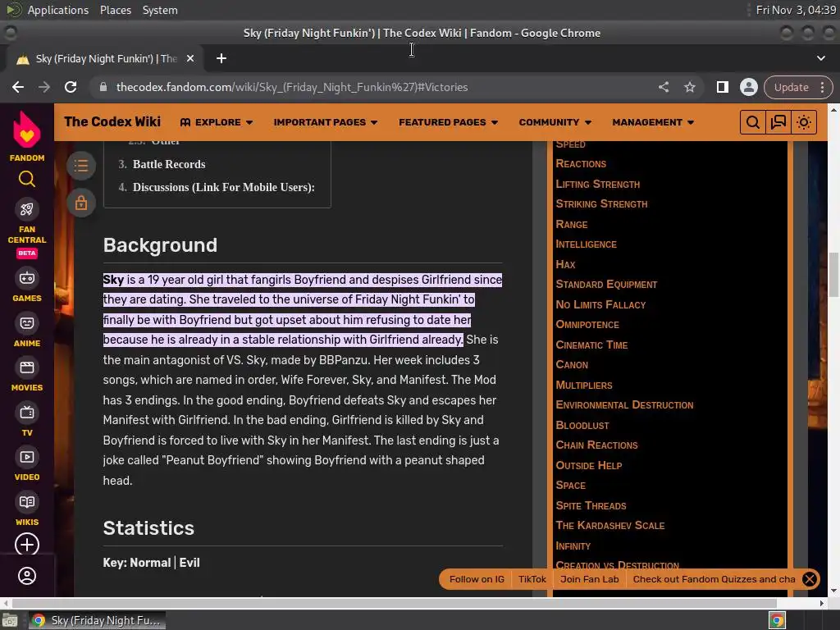Open The Kardashev Scale page
Screen dimensions: 840x630
pyautogui.click(x=609, y=526)
